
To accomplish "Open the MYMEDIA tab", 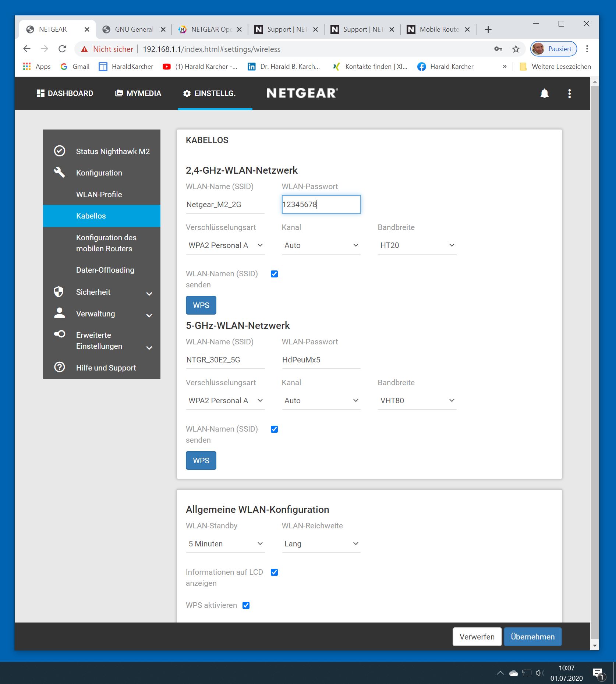I will point(138,93).
